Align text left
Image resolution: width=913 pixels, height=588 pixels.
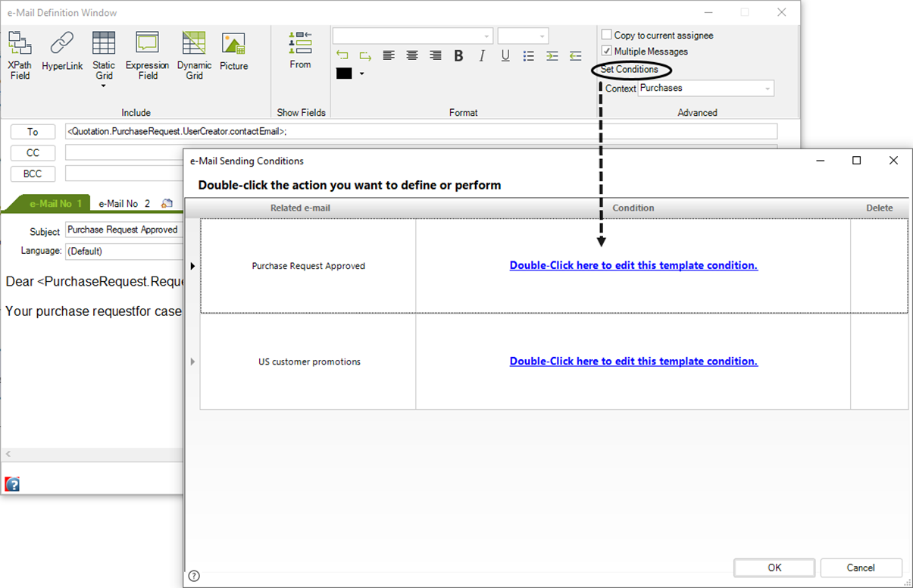[389, 55]
